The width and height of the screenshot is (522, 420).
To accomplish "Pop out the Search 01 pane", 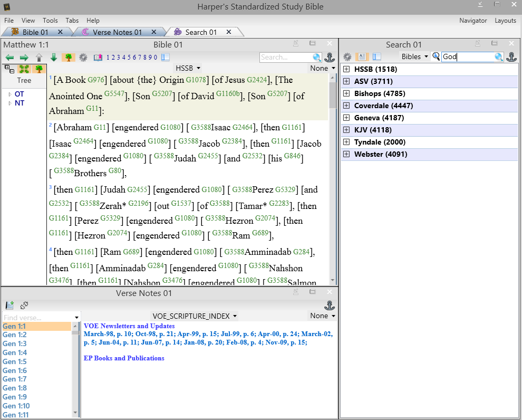I will 478,43.
